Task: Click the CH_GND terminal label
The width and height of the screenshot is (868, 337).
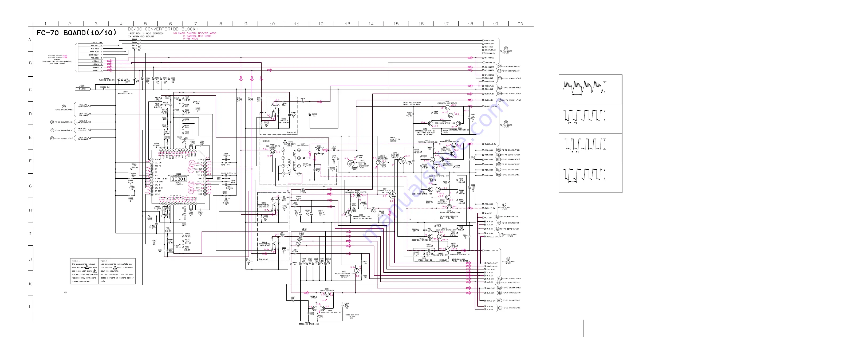Action: 82,89
